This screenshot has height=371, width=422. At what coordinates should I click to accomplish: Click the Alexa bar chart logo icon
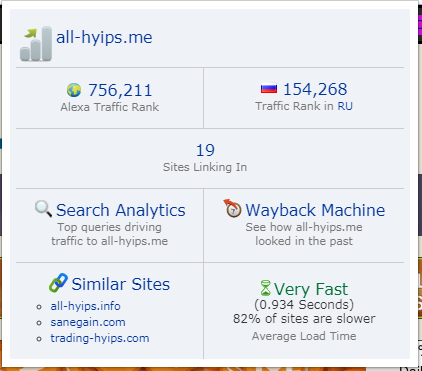(36, 44)
